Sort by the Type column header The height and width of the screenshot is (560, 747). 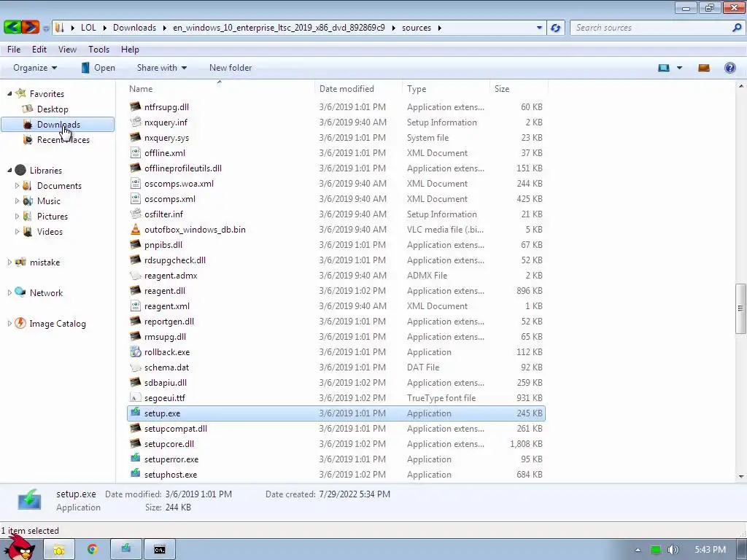point(446,88)
